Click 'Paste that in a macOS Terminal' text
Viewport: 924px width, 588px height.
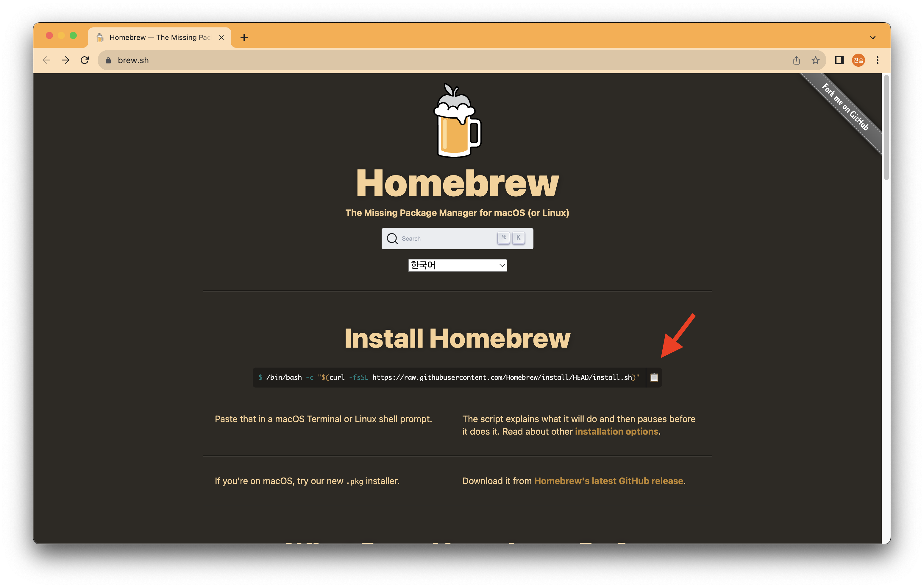tap(324, 419)
